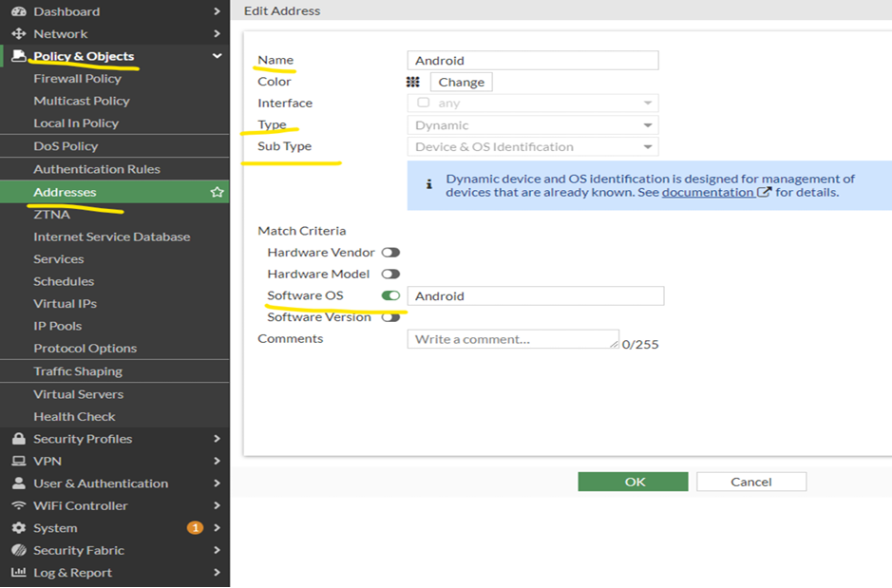The image size is (892, 588).
Task: Expand the Network menu chevron
Action: point(217,33)
